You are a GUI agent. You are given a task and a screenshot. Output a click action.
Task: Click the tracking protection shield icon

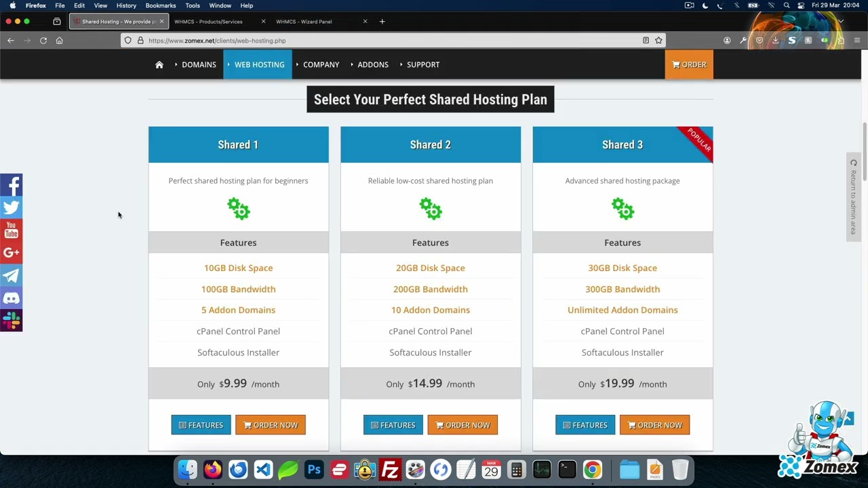(127, 41)
